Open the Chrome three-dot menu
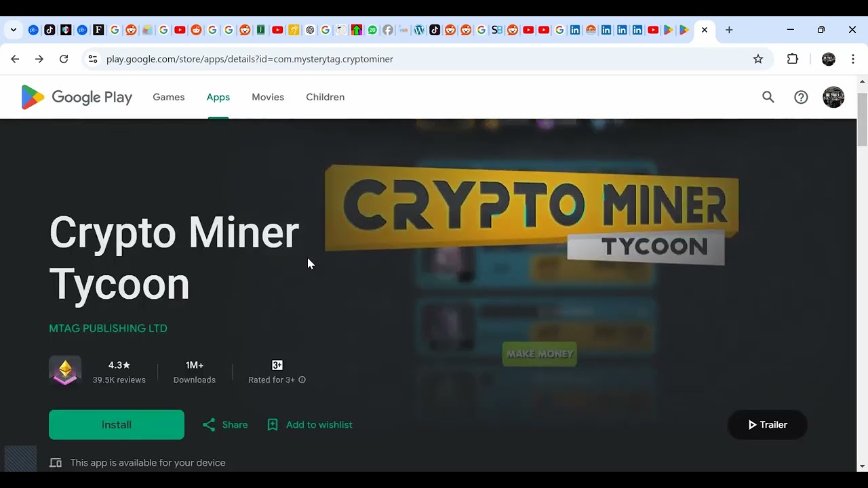This screenshot has width=868, height=488. coord(853,59)
